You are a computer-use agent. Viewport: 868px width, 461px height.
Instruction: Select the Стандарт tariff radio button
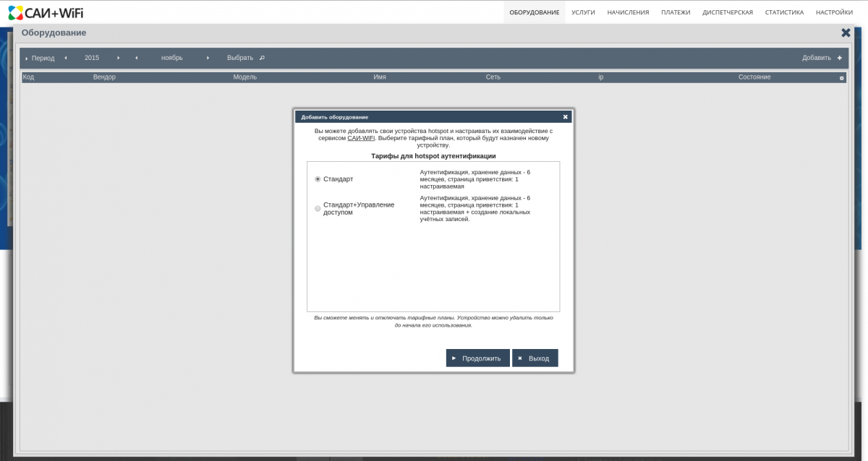coord(318,179)
